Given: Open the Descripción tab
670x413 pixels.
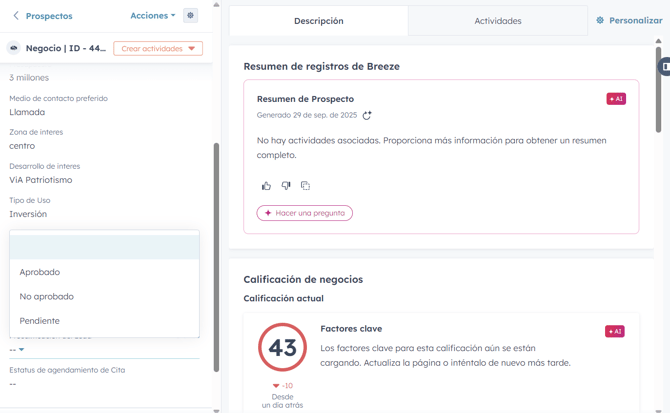Looking at the screenshot, I should [x=318, y=21].
